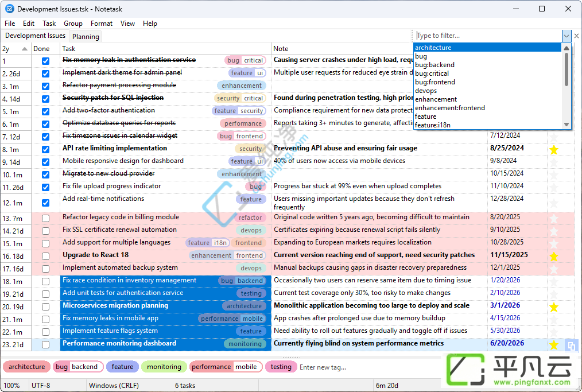Click the Windows (CRLF) status entry

[x=114, y=385]
